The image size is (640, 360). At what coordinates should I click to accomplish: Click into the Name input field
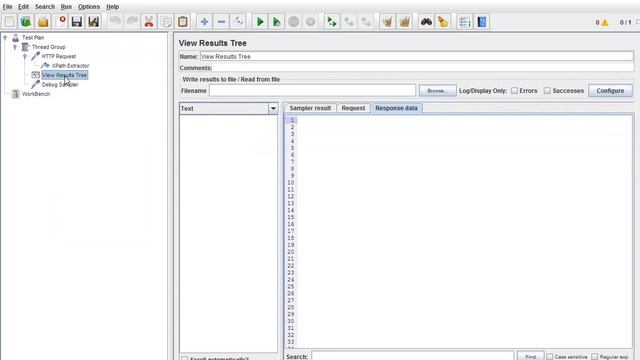(417, 56)
